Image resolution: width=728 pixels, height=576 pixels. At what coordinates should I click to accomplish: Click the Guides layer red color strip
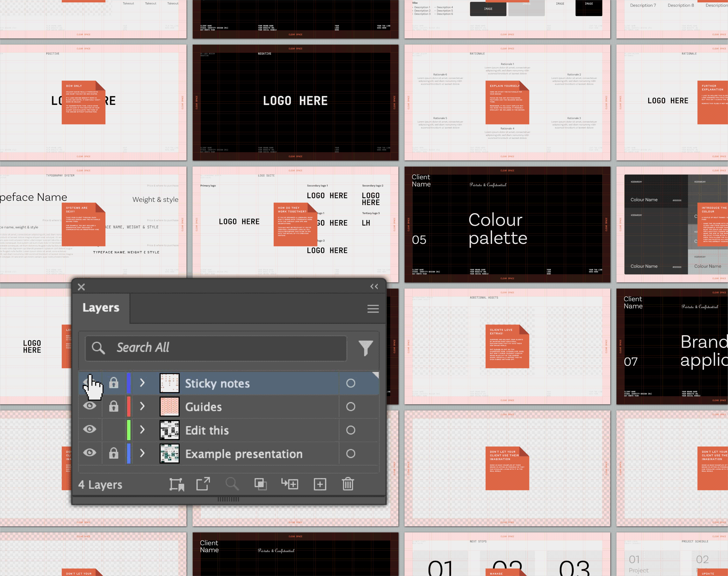pyautogui.click(x=128, y=406)
